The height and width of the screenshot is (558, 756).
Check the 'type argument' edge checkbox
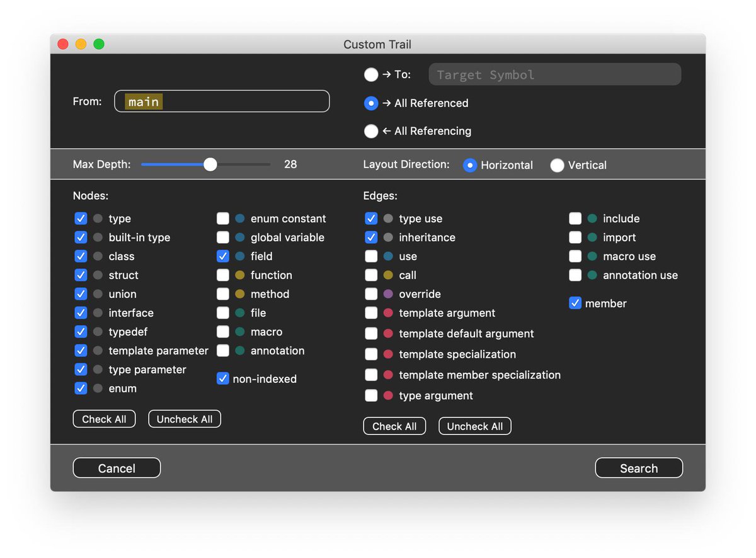pos(371,396)
